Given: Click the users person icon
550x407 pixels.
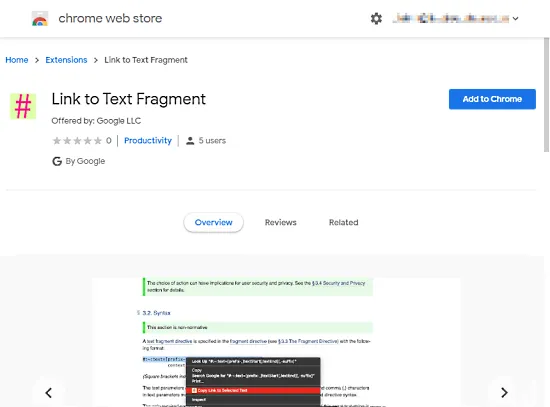Looking at the screenshot, I should click(x=190, y=141).
